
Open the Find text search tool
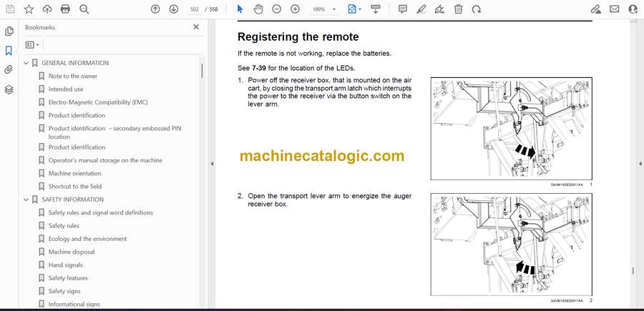(84, 9)
